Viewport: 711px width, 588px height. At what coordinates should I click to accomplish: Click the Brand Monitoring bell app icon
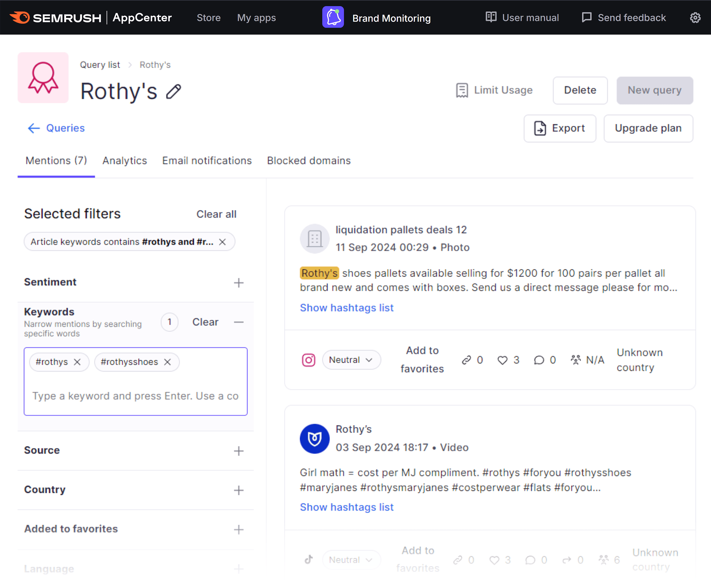click(333, 17)
